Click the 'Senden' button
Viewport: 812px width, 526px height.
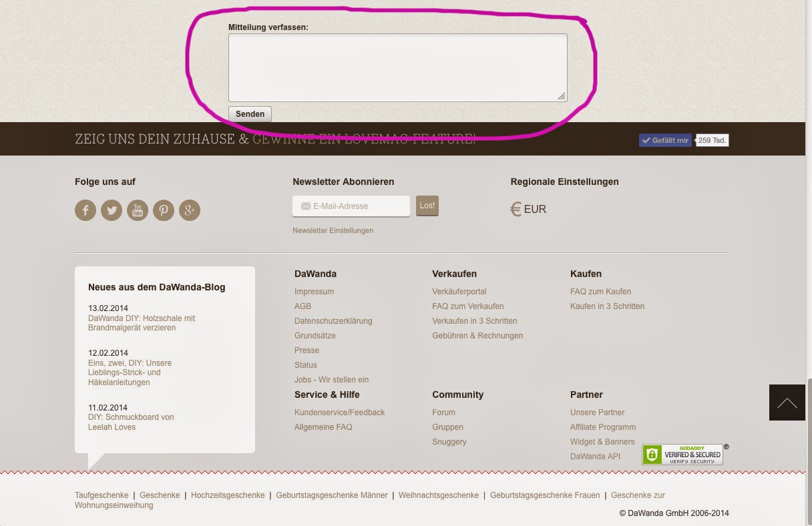(x=250, y=114)
